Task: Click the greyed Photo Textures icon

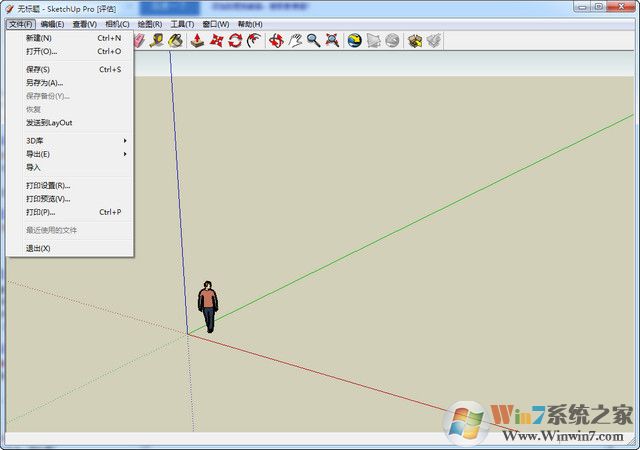Action: click(392, 40)
